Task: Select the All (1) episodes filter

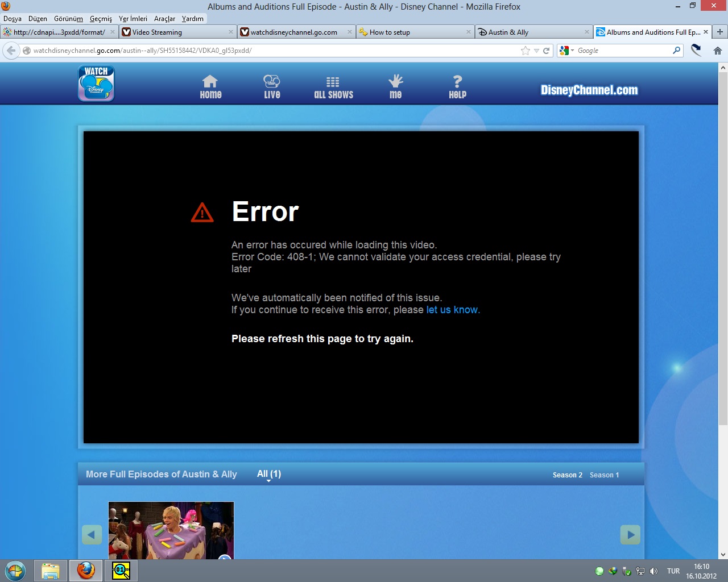Action: 269,474
